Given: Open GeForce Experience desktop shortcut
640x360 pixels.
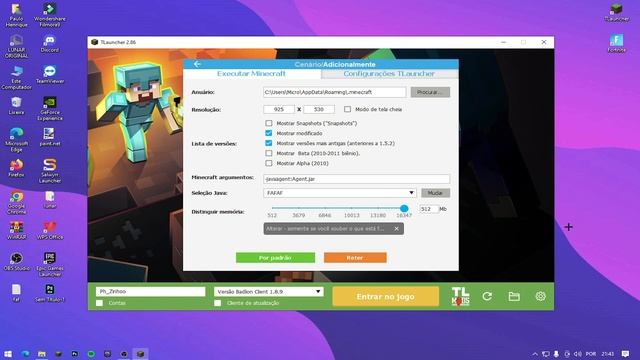Looking at the screenshot, I should pyautogui.click(x=50, y=109).
